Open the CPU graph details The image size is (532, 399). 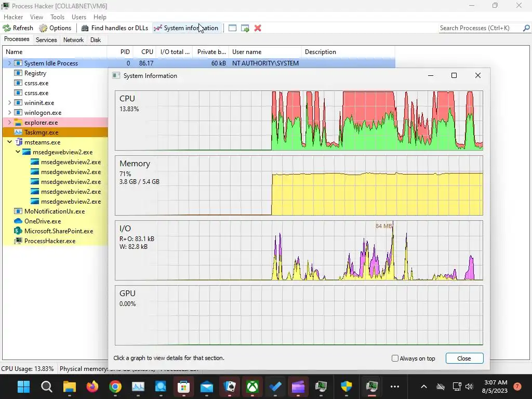point(299,121)
